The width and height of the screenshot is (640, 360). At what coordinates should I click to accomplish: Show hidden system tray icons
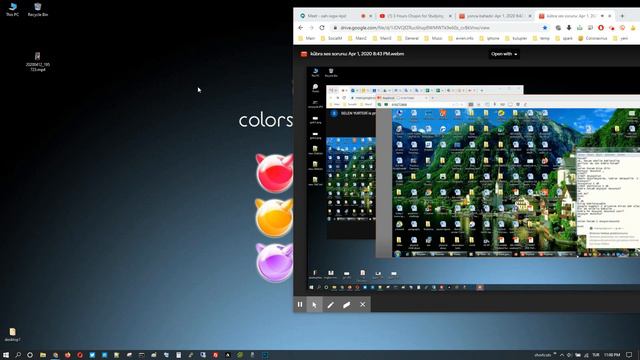(x=562, y=355)
